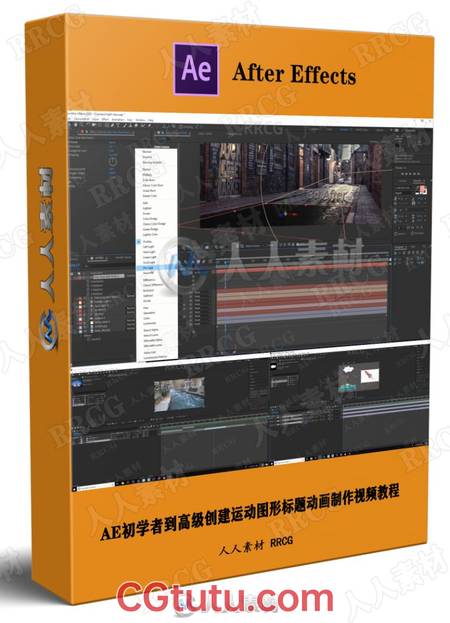Click the RRCG logo icon on box spine
The height and width of the screenshot is (623, 450).
[x=50, y=327]
